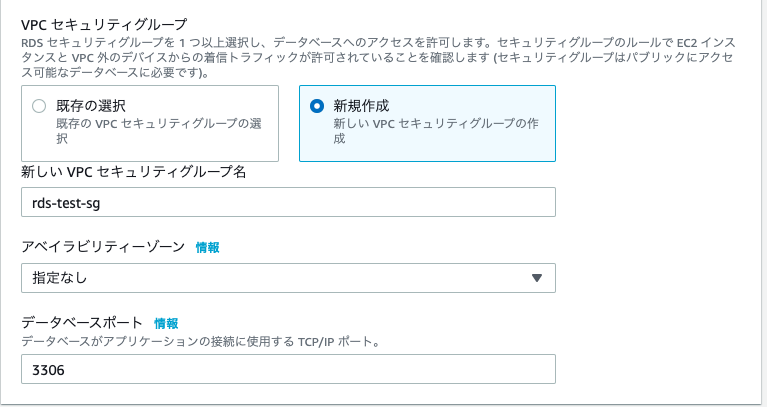Open the アベイラビリティーゾーン dropdown showing 指定なし
Image resolution: width=767 pixels, height=407 pixels.
click(x=287, y=277)
